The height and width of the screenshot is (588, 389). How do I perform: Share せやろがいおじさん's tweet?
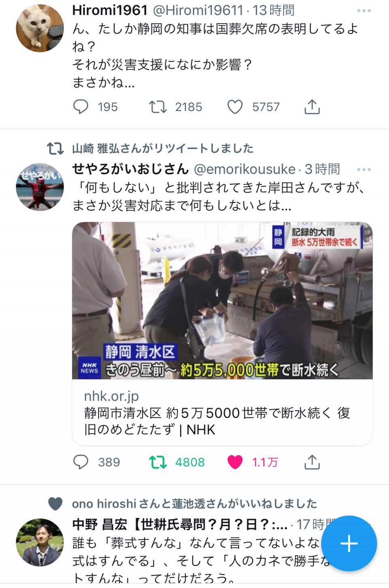tap(312, 462)
